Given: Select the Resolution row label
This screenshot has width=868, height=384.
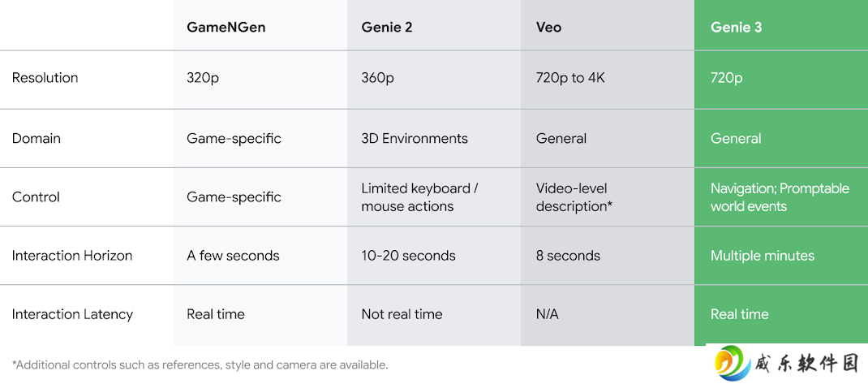Looking at the screenshot, I should point(45,78).
